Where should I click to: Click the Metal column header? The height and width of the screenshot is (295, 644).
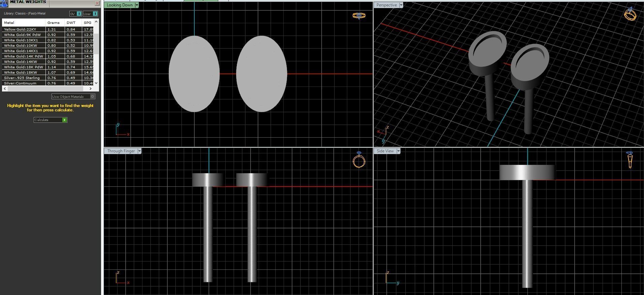24,23
